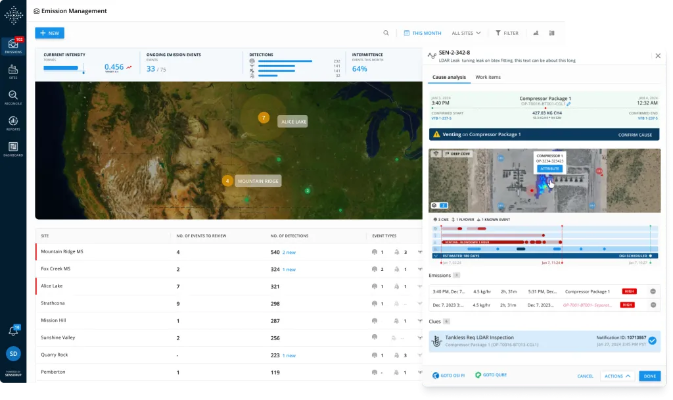
Task: Expand the Mountain Ridge MS row chevron
Action: [x=420, y=252]
